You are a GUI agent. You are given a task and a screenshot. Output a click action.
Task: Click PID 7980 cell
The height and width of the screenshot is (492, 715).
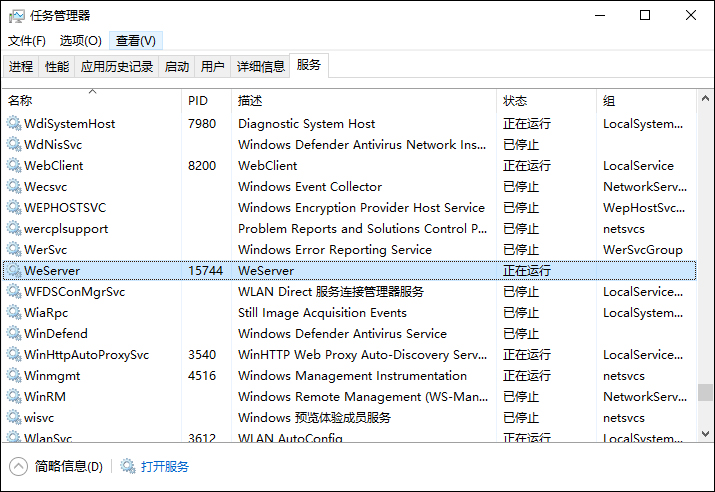tap(202, 124)
